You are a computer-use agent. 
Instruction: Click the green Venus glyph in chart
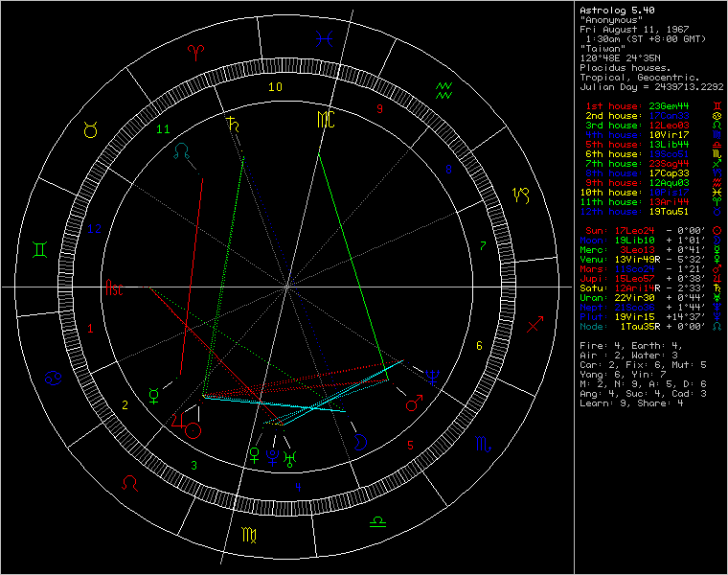point(254,455)
